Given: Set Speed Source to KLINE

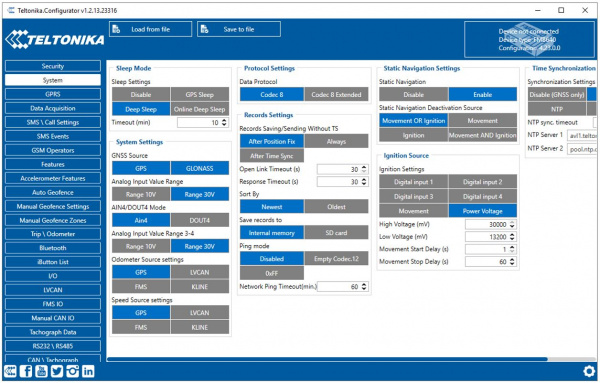Looking at the screenshot, I should pos(200,327).
